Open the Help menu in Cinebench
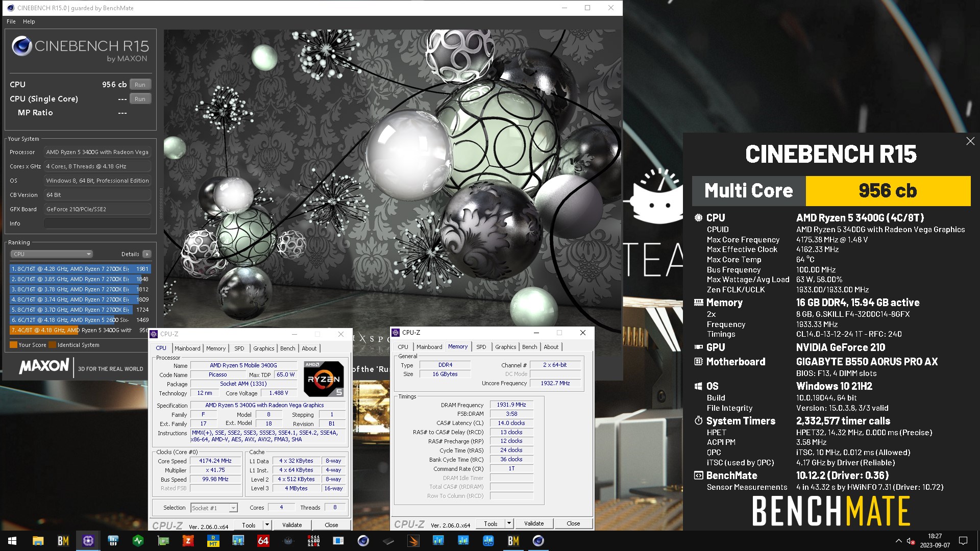The image size is (980, 551). point(29,21)
